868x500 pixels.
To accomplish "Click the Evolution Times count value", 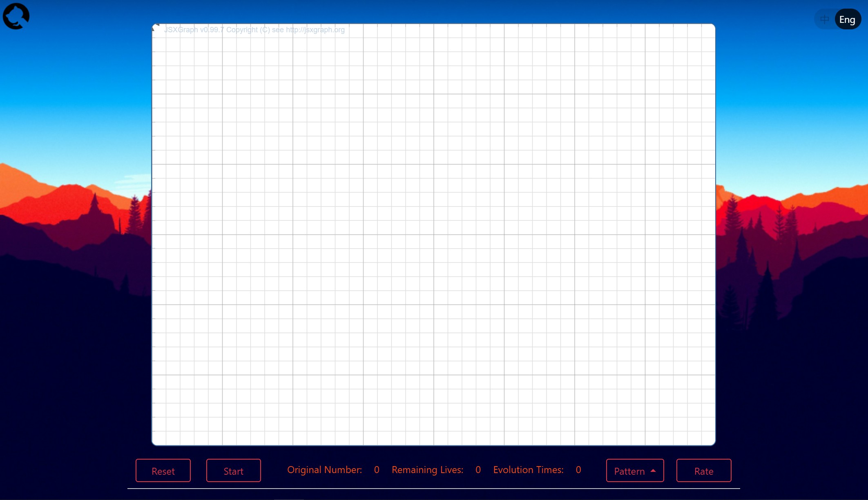I will tap(578, 470).
